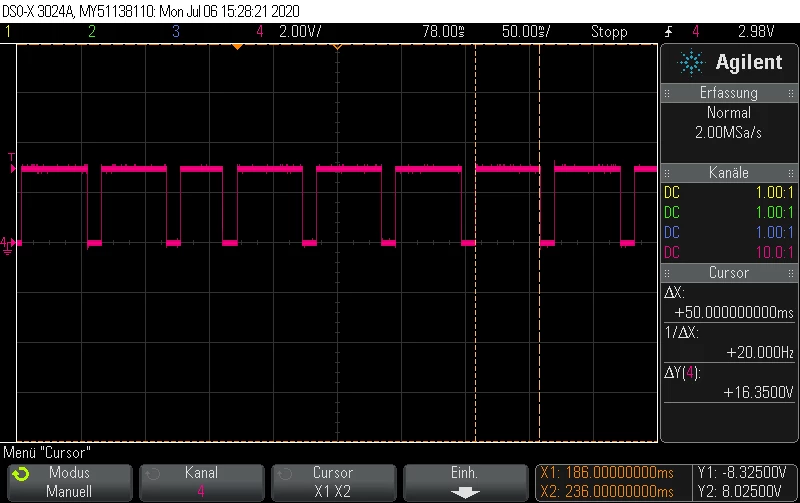Click the rising edge trigger icon
The height and width of the screenshot is (503, 800).
(668, 32)
